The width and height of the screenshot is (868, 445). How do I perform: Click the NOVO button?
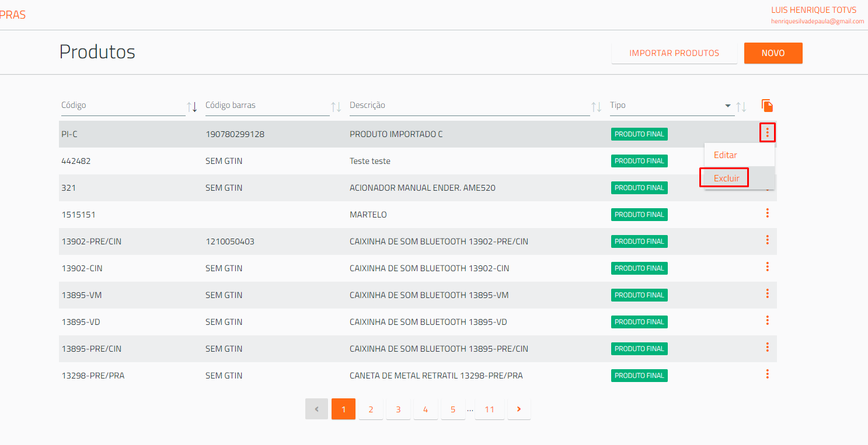[773, 53]
